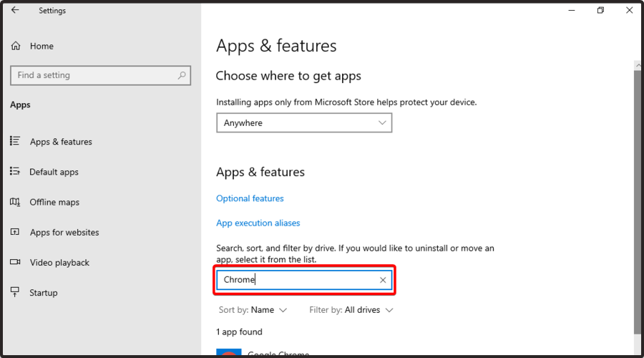Viewport: 644px width, 358px height.
Task: Click the Apps for websites sidebar icon
Action: click(x=15, y=232)
